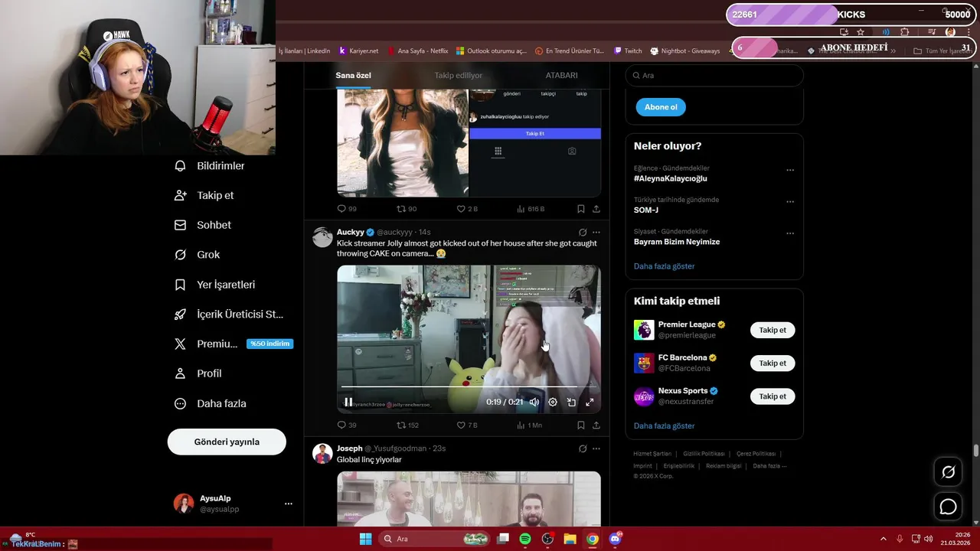The image size is (980, 551).
Task: Show hidden system tray icons
Action: [883, 539]
